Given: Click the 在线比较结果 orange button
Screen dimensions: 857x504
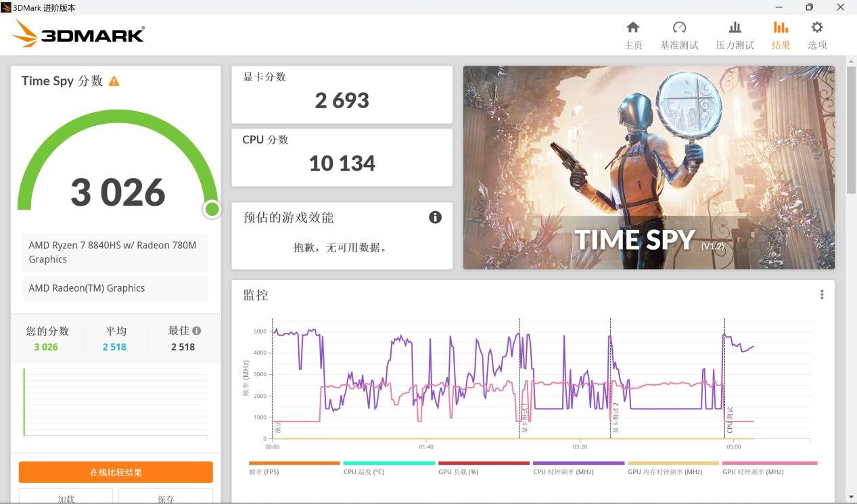Looking at the screenshot, I should (x=116, y=472).
